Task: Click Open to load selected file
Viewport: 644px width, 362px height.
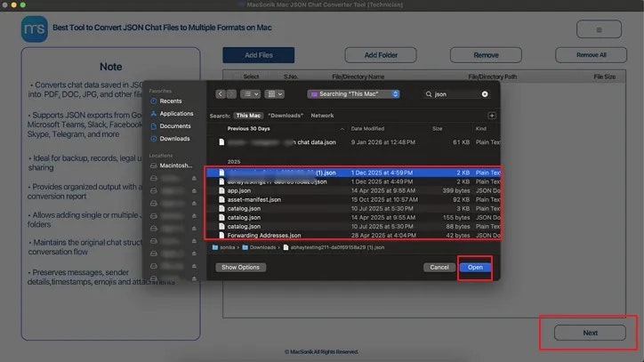Action: coord(475,268)
